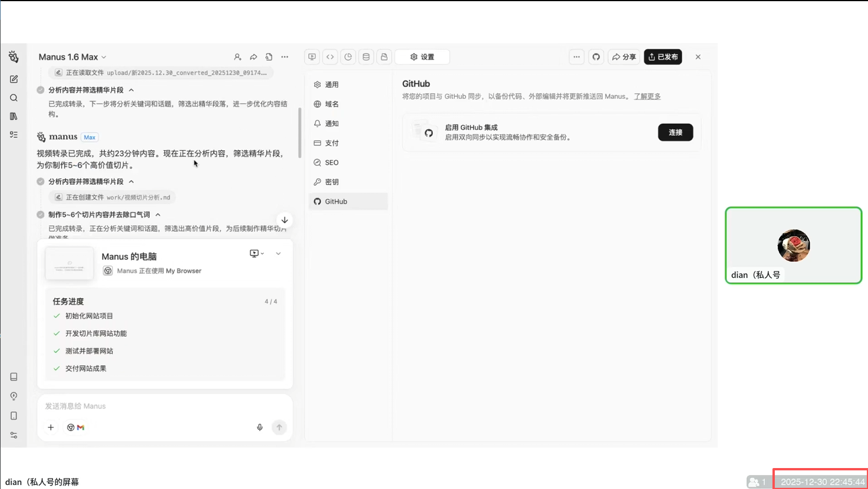Viewport: 868px width, 489px height.
Task: Collapse the 制作5~6个切片内容 step
Action: click(x=158, y=215)
